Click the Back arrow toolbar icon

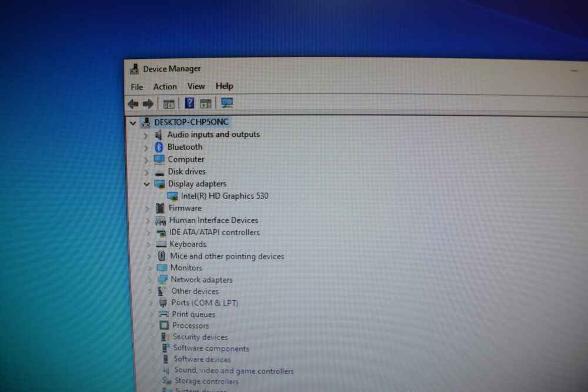(133, 104)
